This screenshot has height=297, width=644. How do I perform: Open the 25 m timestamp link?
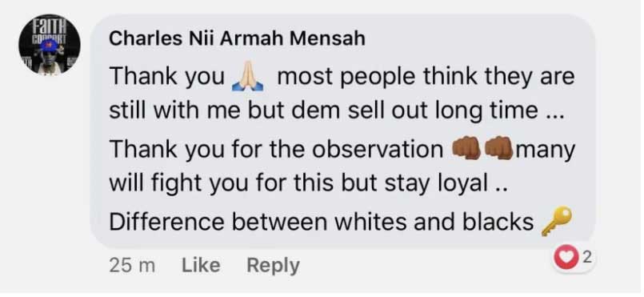(132, 266)
